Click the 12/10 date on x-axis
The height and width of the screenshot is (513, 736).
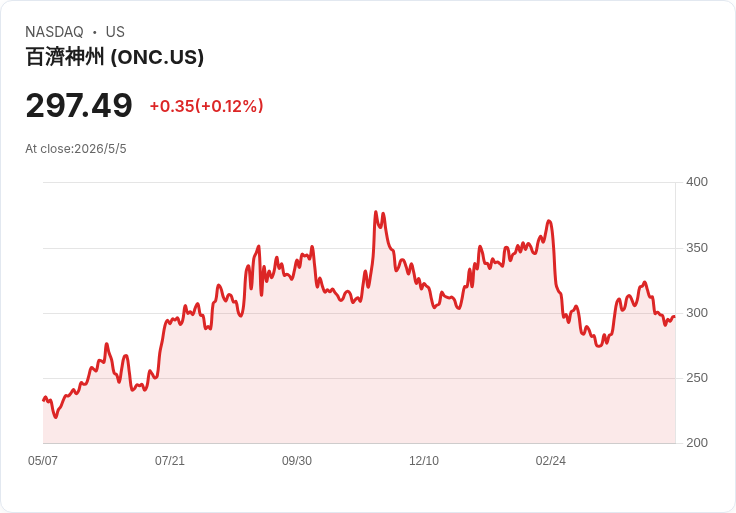click(424, 460)
